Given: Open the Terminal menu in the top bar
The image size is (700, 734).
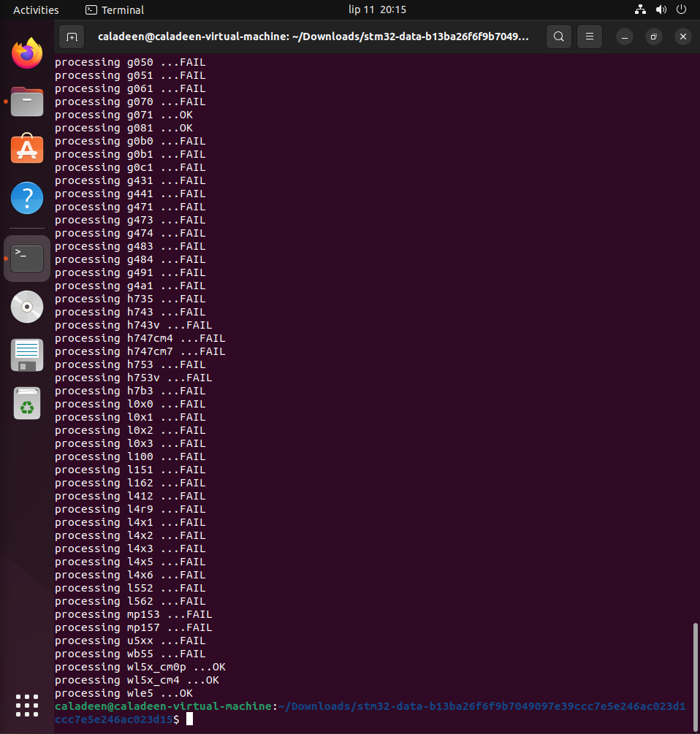Looking at the screenshot, I should click(113, 9).
